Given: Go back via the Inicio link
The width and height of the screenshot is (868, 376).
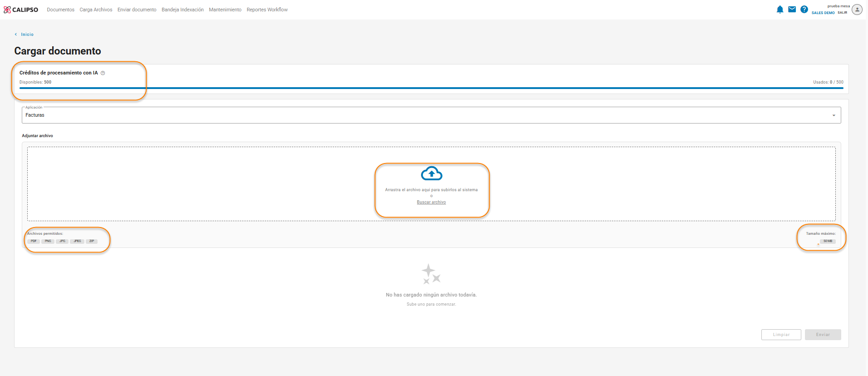Looking at the screenshot, I should click(27, 35).
